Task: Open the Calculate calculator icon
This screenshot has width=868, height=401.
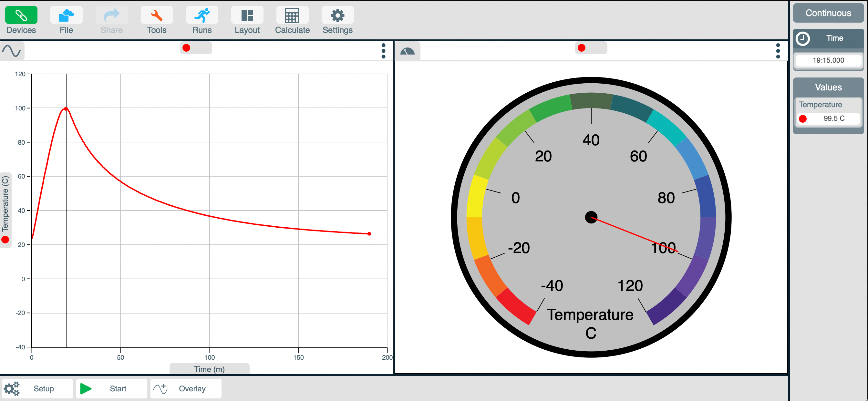Action: point(292,15)
